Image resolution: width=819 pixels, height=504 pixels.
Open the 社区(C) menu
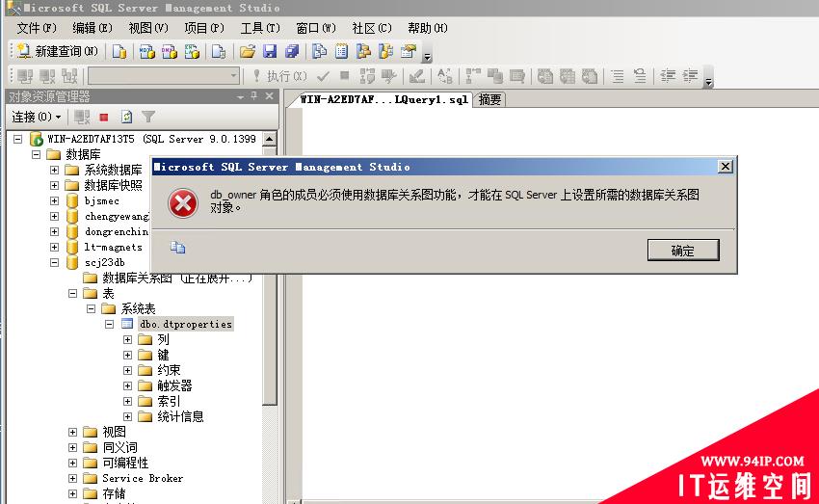(371, 28)
